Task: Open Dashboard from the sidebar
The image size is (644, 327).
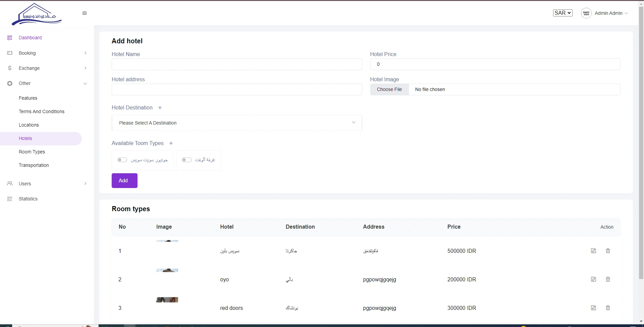Action: pyautogui.click(x=30, y=38)
